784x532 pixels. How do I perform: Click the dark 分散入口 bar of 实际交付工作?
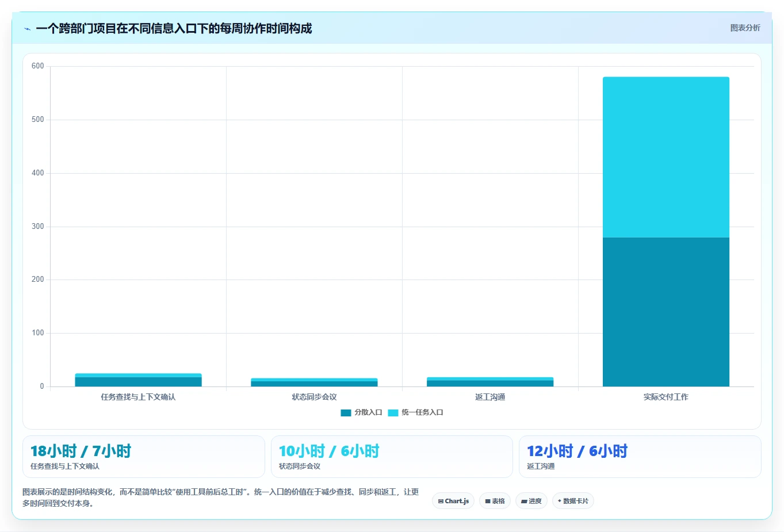pyautogui.click(x=666, y=312)
